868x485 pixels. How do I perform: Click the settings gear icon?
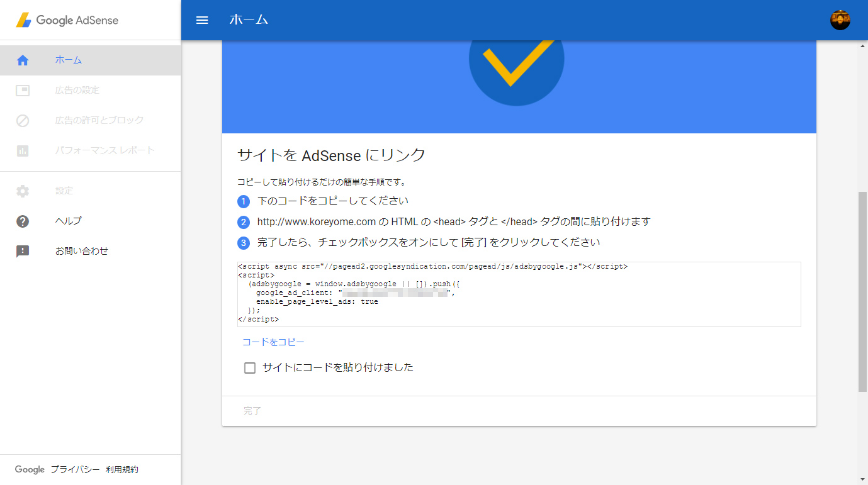(x=23, y=191)
